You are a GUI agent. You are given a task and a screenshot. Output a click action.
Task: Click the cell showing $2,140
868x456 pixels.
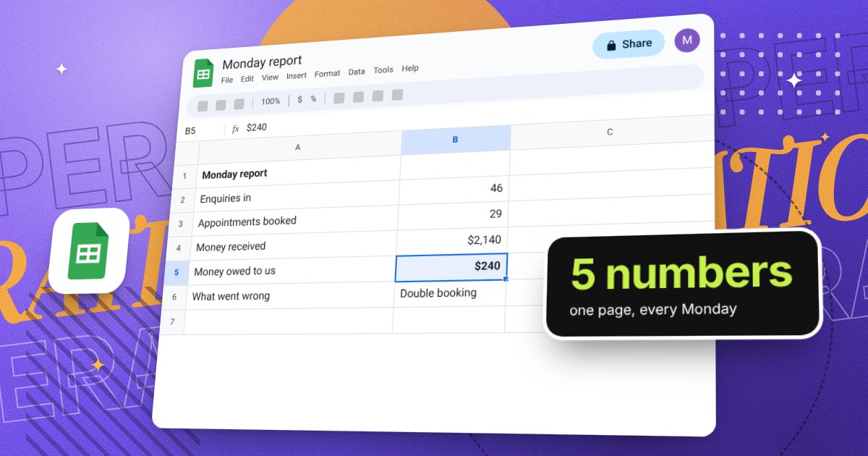tap(451, 240)
